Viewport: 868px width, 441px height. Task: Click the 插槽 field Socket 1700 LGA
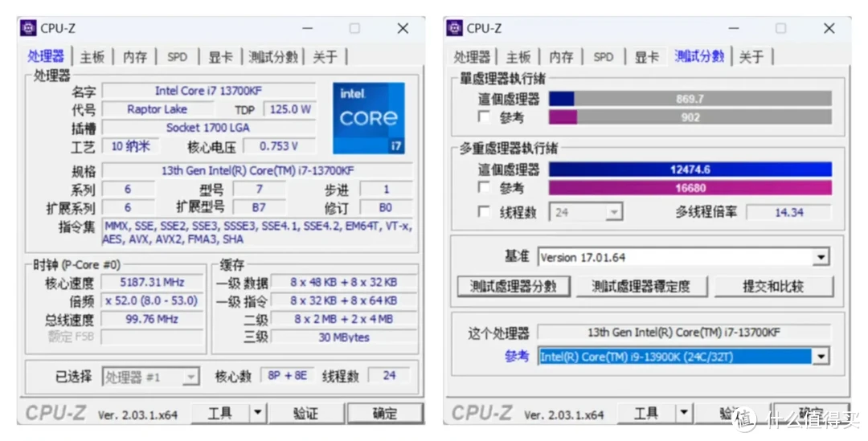click(x=209, y=127)
